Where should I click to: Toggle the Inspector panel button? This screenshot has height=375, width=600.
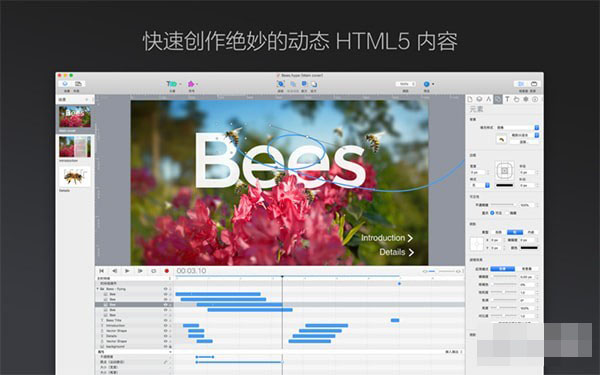click(521, 83)
